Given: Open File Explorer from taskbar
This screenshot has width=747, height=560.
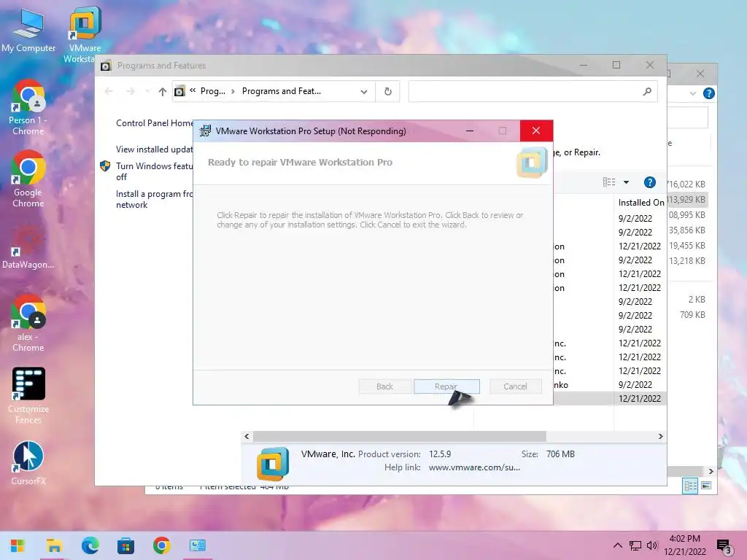Looking at the screenshot, I should click(54, 545).
